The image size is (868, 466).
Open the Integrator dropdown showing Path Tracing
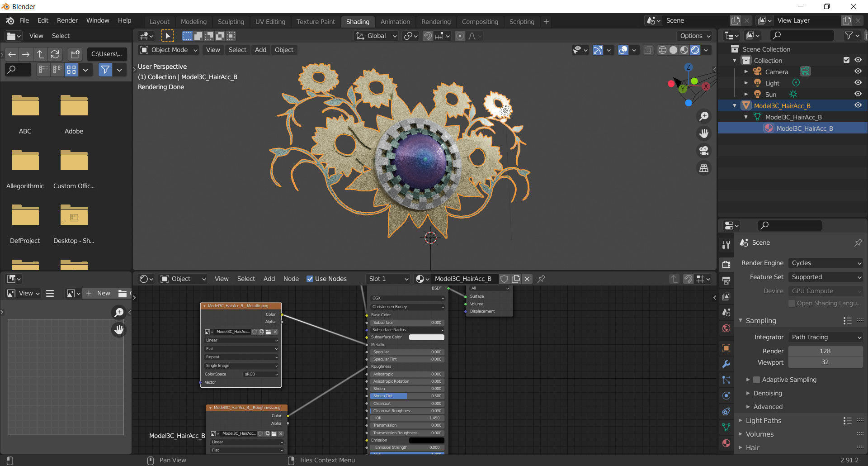pyautogui.click(x=826, y=337)
